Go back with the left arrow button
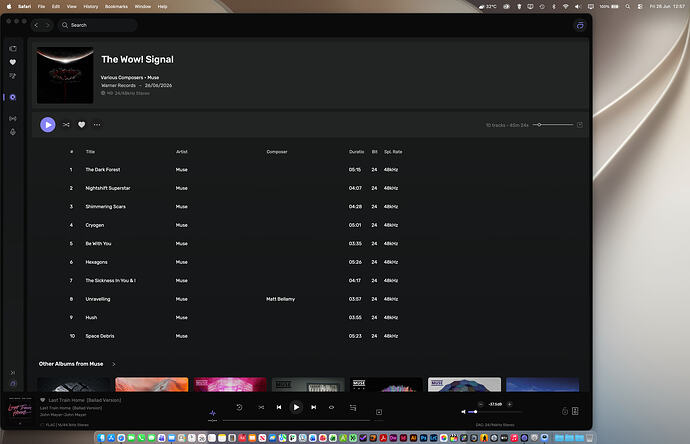The width and height of the screenshot is (690, 444). (x=36, y=25)
